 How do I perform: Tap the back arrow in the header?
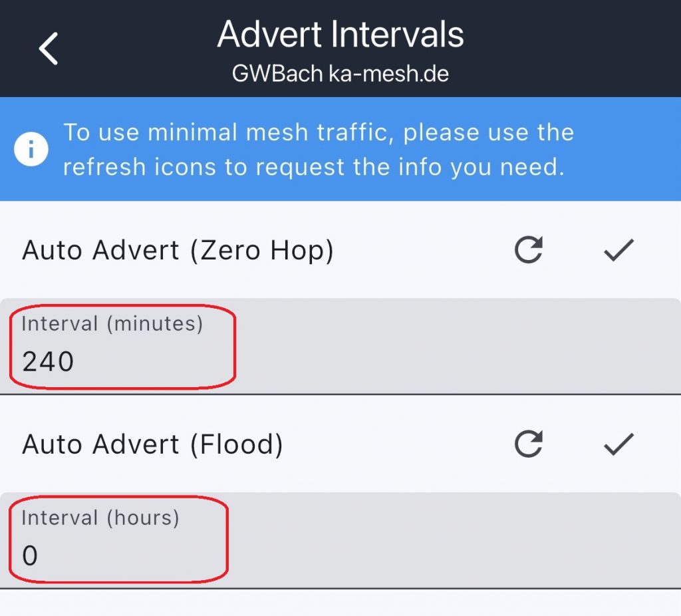coord(49,49)
